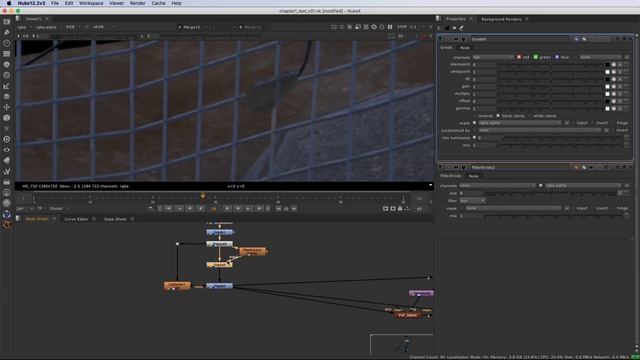Toggle the blue channel checkbox

[x=557, y=57]
